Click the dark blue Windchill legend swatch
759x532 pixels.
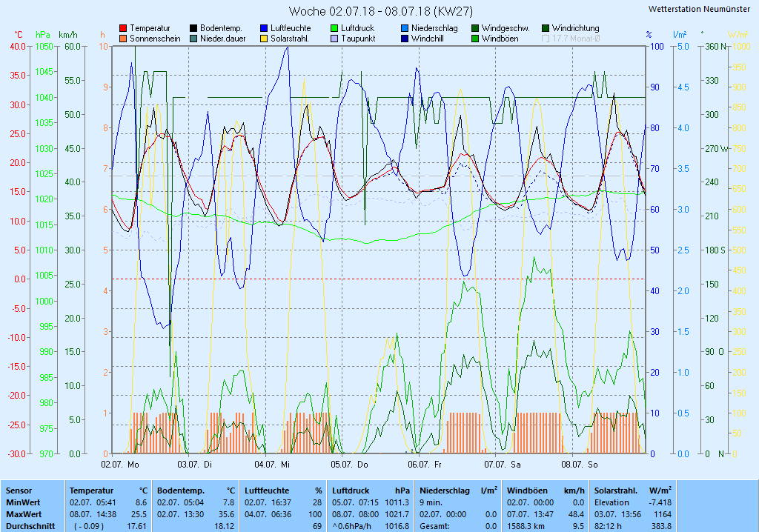coord(405,39)
